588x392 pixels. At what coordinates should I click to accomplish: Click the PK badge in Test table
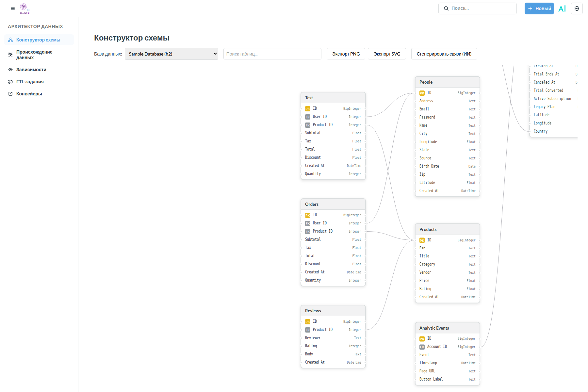[308, 109]
